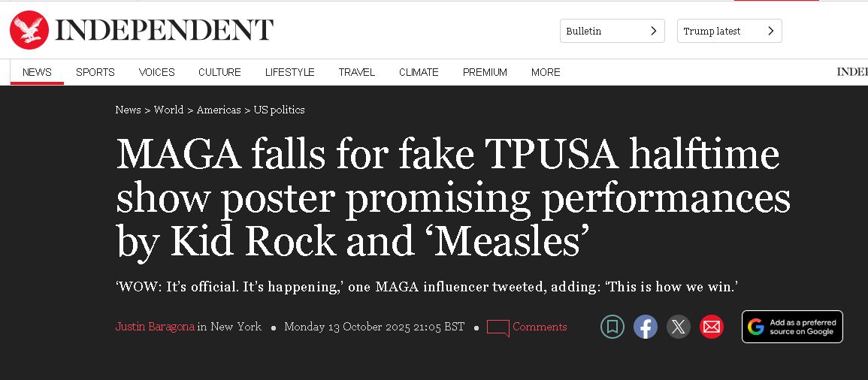Expand the Bulletin chevron arrow
868x380 pixels.
click(x=654, y=31)
